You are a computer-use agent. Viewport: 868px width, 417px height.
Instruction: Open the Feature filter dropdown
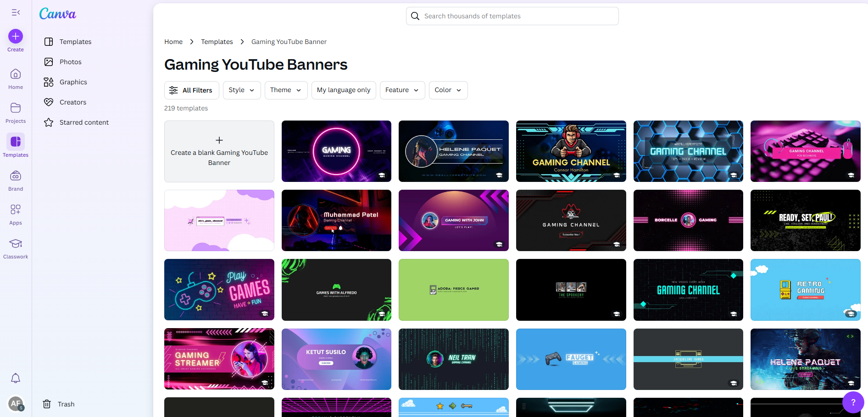coord(402,90)
